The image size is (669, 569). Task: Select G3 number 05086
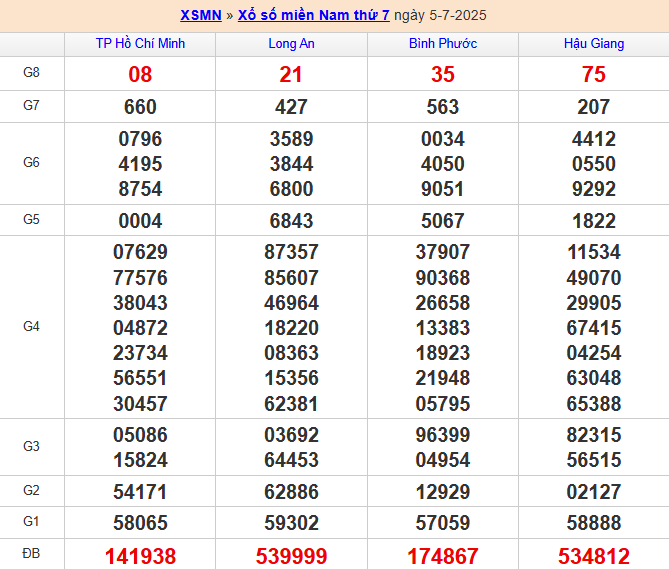click(x=140, y=435)
